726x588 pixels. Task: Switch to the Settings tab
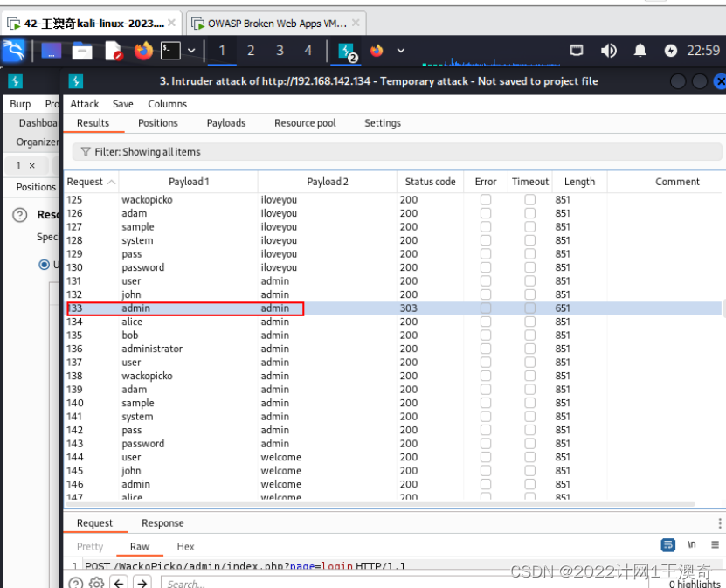pyautogui.click(x=383, y=123)
